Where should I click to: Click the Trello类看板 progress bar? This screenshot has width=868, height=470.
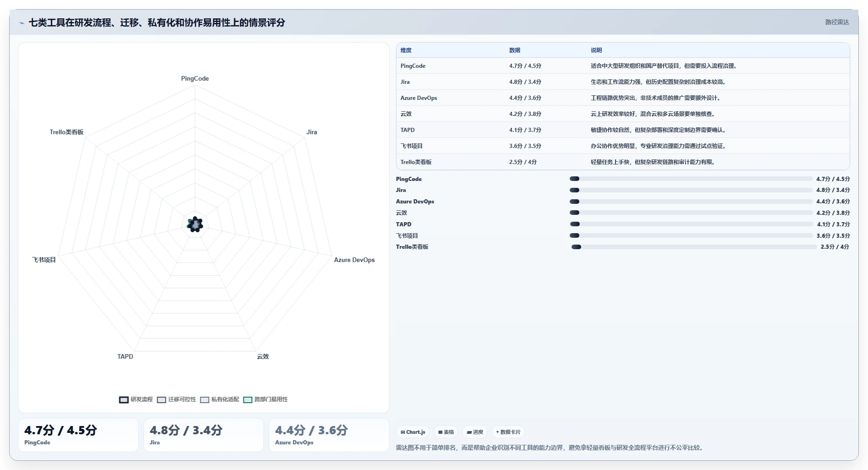coord(694,247)
